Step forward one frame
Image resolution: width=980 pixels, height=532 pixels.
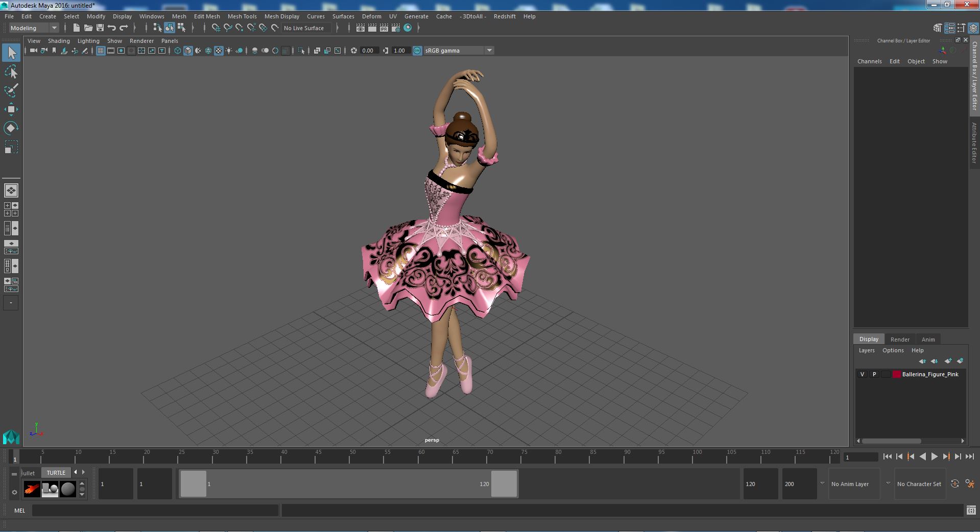click(958, 457)
